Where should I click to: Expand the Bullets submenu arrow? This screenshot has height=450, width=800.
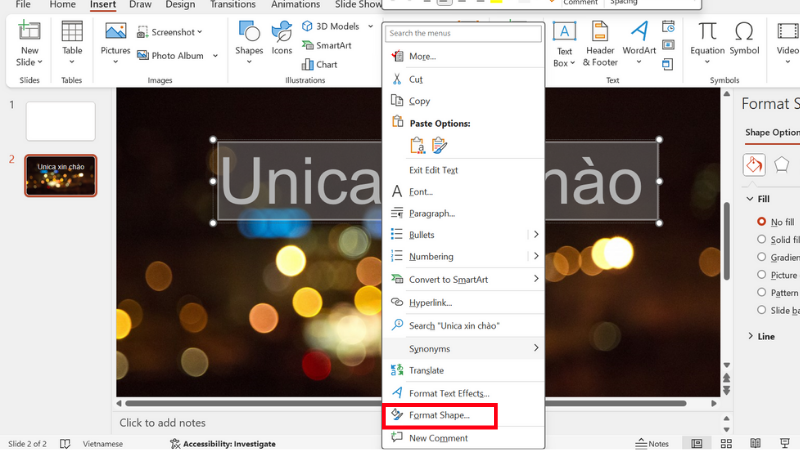(x=536, y=234)
